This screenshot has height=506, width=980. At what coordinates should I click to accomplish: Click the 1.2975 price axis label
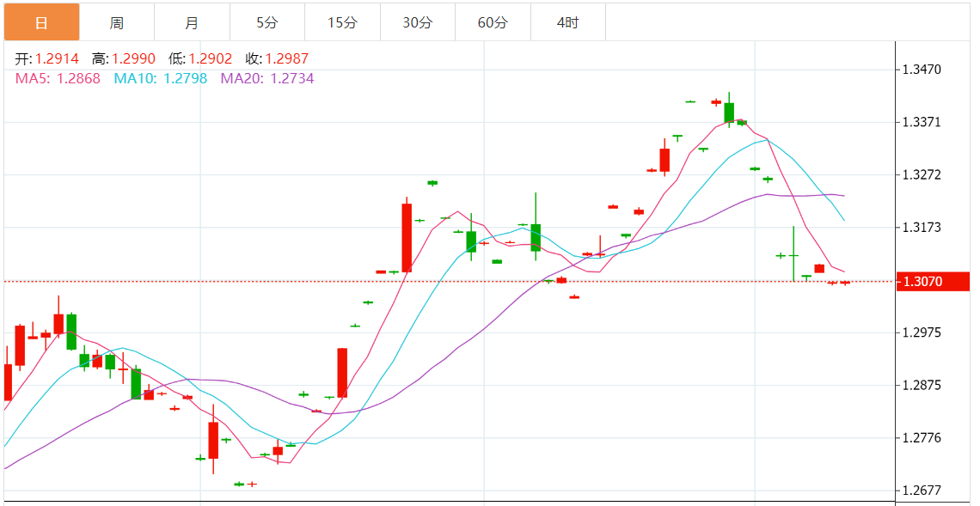(x=922, y=332)
